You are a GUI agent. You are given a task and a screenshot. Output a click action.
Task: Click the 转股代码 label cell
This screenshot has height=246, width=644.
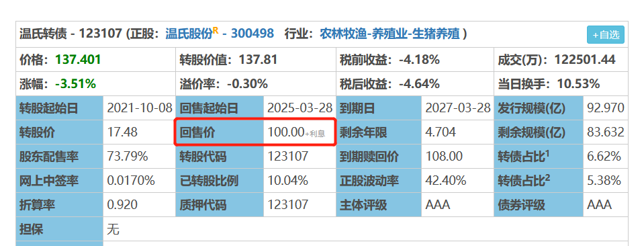pos(220,157)
